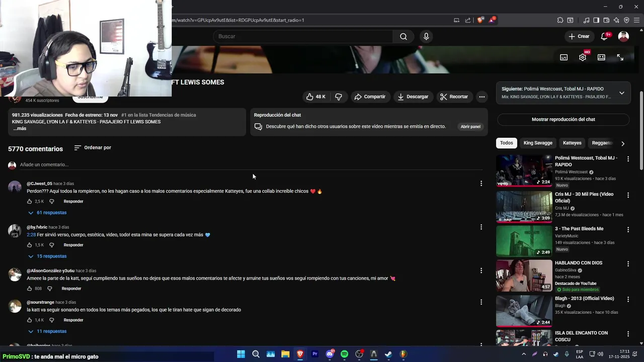Open the Ordenar por sort menu
The image size is (644, 362).
(93, 148)
